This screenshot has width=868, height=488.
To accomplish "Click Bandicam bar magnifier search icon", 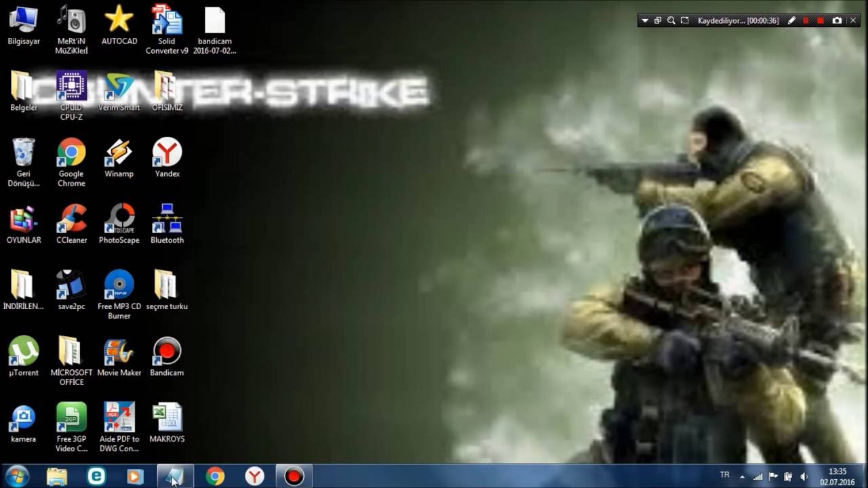I will (671, 21).
